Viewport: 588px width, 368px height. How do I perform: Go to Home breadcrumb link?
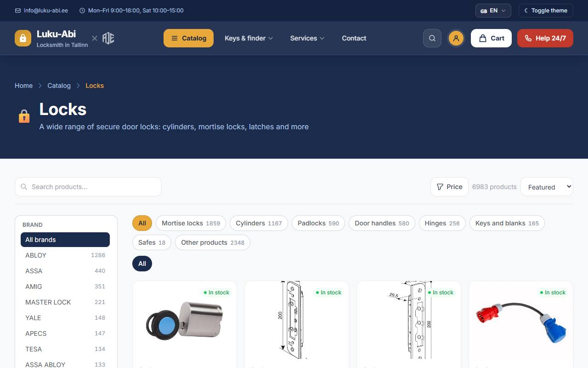[x=23, y=86]
